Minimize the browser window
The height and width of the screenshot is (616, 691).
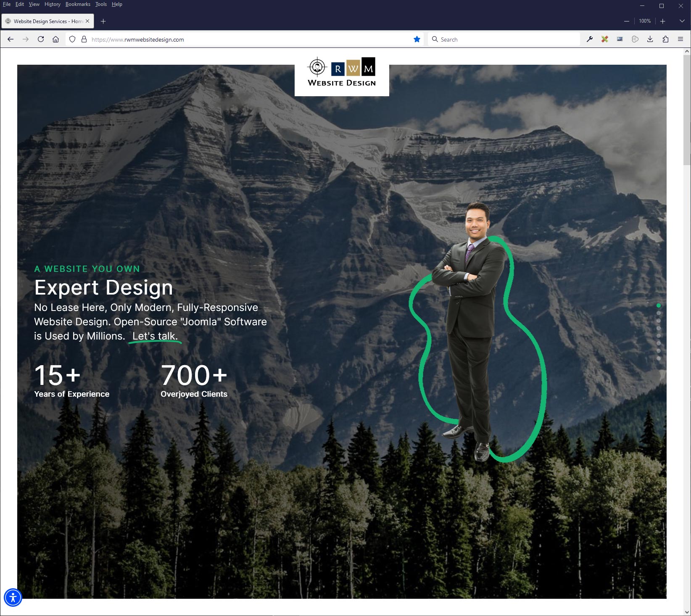click(x=642, y=6)
